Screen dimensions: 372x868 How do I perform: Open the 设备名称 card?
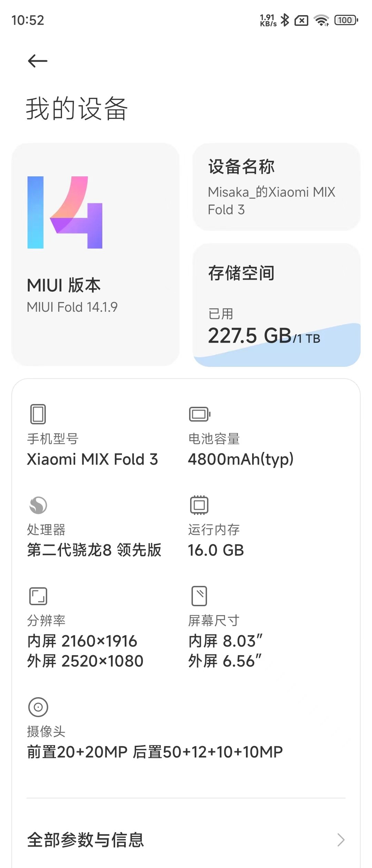pos(277,187)
